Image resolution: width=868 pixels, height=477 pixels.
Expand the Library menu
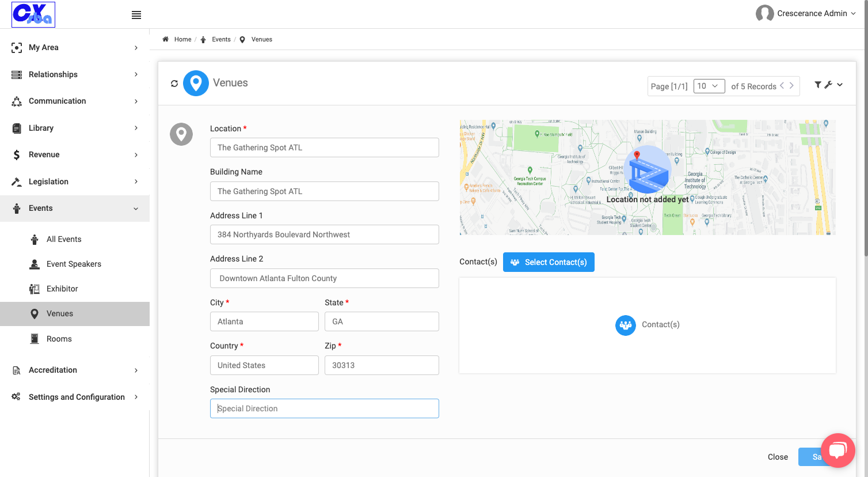pos(75,128)
